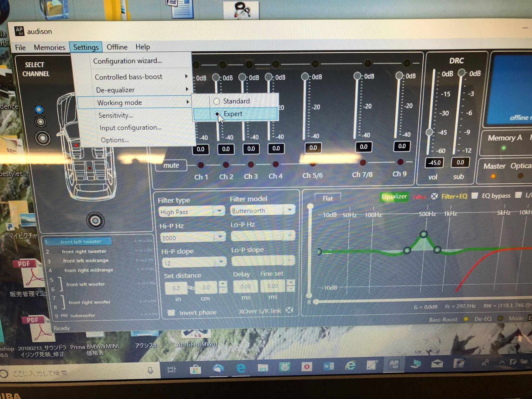Click the Flat equalizer button

[328, 198]
